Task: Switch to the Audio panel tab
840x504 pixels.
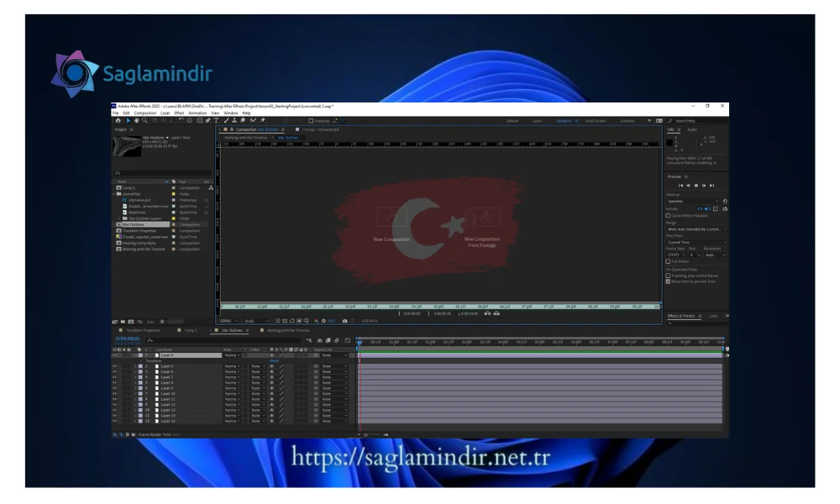Action: (692, 129)
